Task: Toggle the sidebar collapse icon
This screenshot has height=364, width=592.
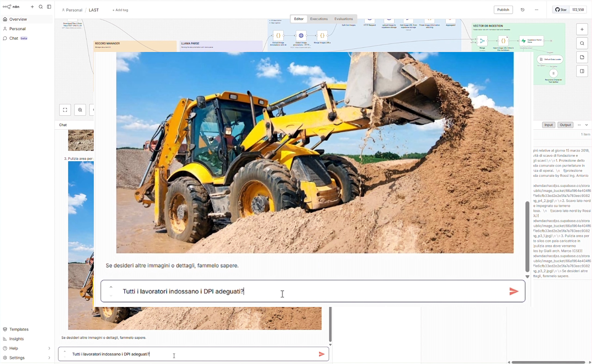Action: click(49, 7)
